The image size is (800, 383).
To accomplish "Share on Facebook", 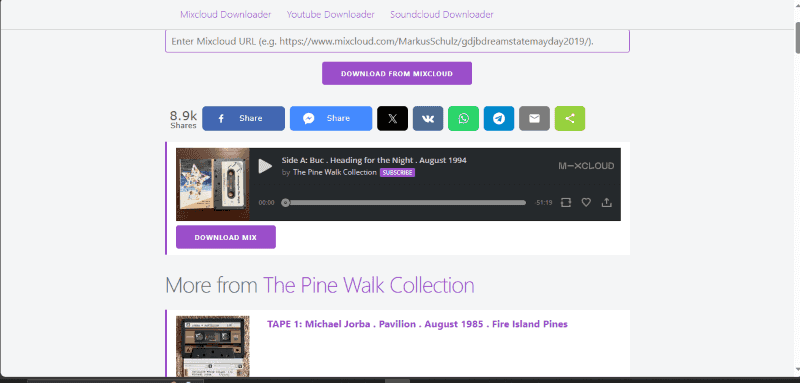I will (243, 118).
